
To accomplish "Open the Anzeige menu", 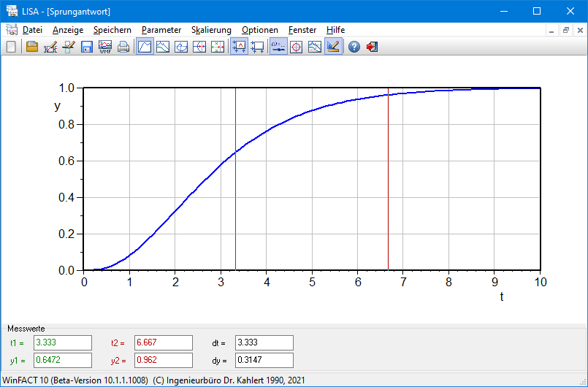I will click(x=68, y=30).
